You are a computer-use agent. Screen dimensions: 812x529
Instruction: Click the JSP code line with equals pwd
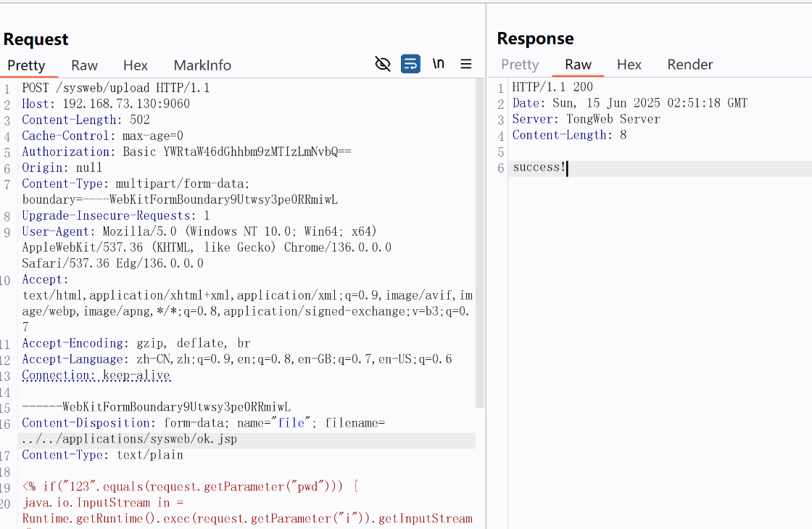[190, 487]
